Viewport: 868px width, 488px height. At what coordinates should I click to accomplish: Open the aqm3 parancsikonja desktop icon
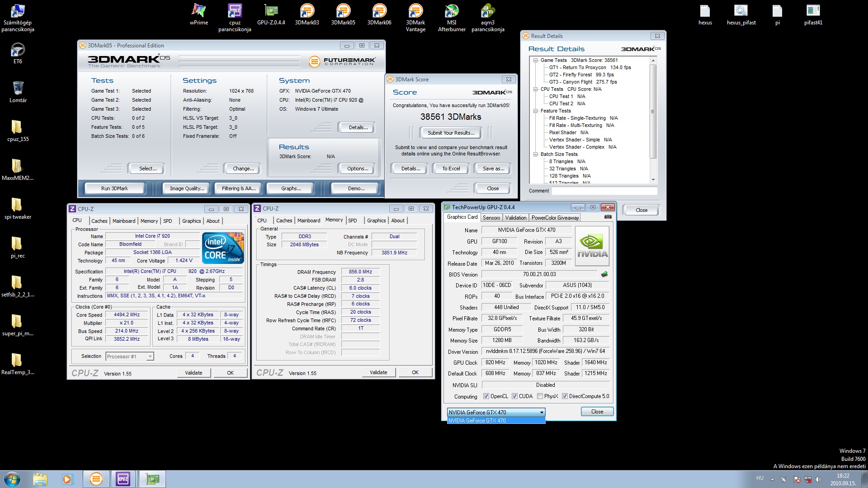point(488,18)
